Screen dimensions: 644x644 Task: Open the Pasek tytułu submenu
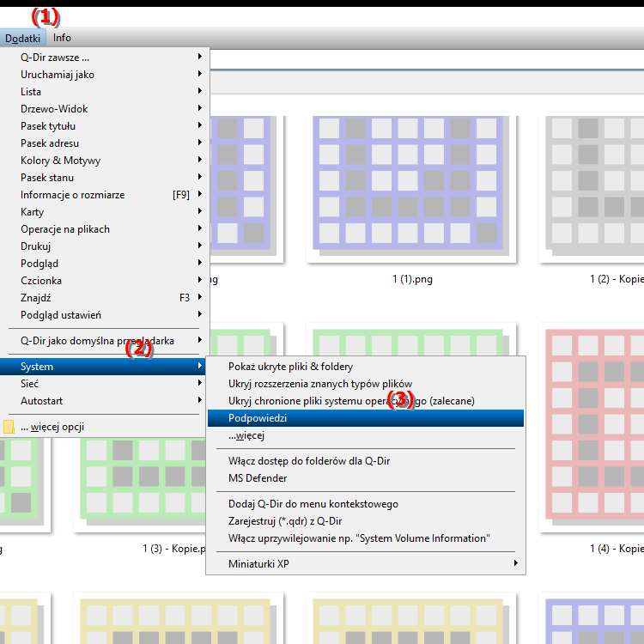coord(105,126)
